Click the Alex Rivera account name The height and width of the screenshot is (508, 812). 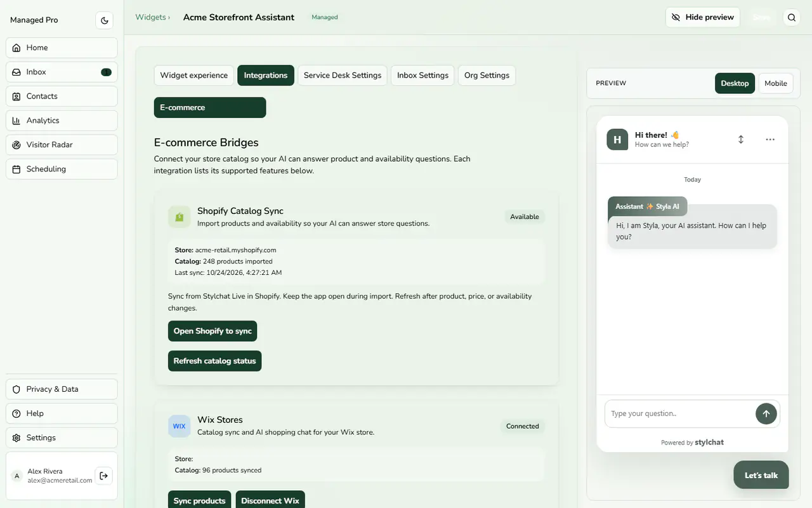click(45, 471)
